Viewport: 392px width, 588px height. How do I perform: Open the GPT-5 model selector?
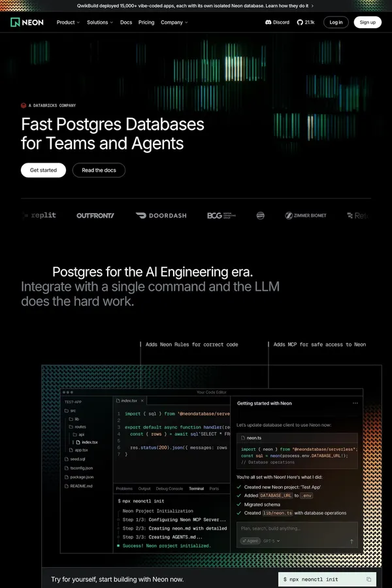tap(271, 541)
